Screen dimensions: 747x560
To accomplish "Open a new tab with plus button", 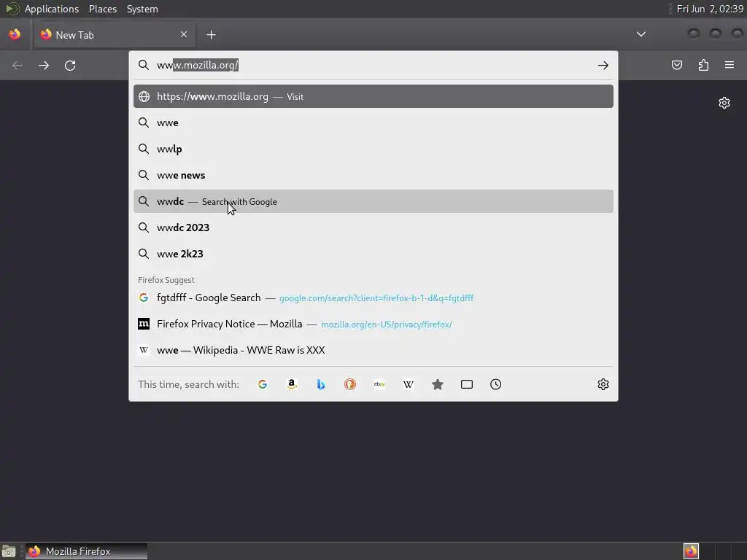I will click(211, 35).
